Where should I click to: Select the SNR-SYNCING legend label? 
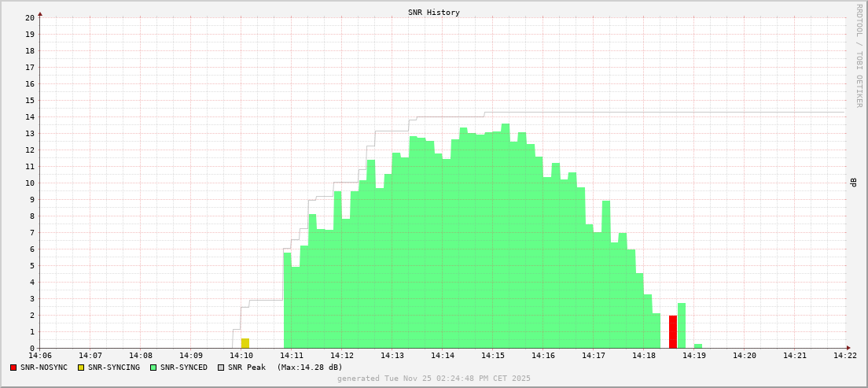coord(113,368)
